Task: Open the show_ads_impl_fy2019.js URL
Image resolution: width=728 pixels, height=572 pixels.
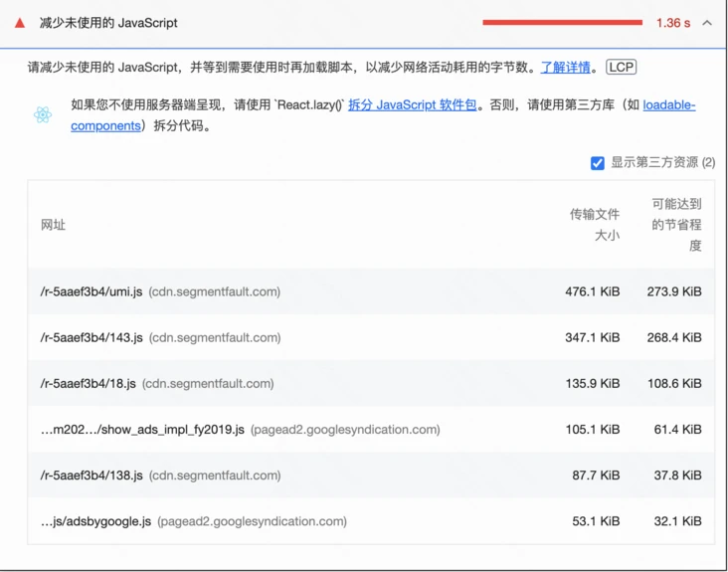Action: pos(142,430)
